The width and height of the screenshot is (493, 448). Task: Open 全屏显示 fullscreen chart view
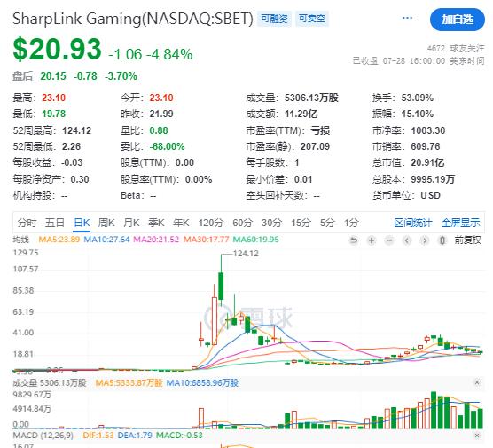[x=460, y=223]
